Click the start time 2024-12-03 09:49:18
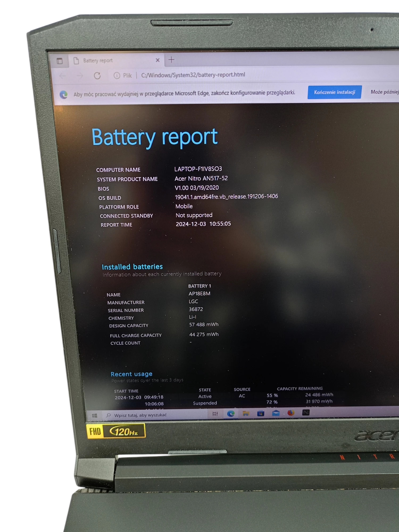 (x=139, y=397)
